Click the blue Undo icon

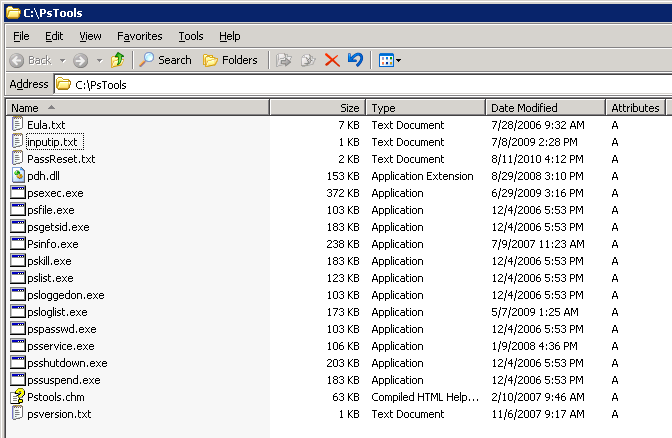pos(355,60)
